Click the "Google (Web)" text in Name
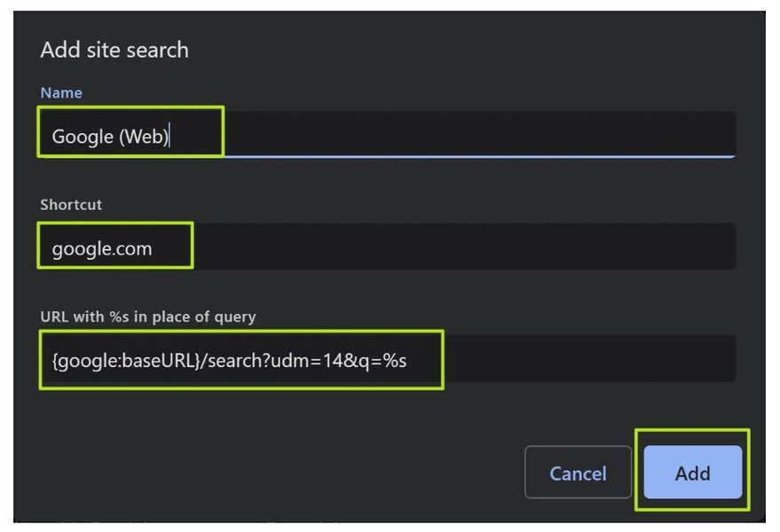This screenshot has height=532, width=780. coord(110,137)
